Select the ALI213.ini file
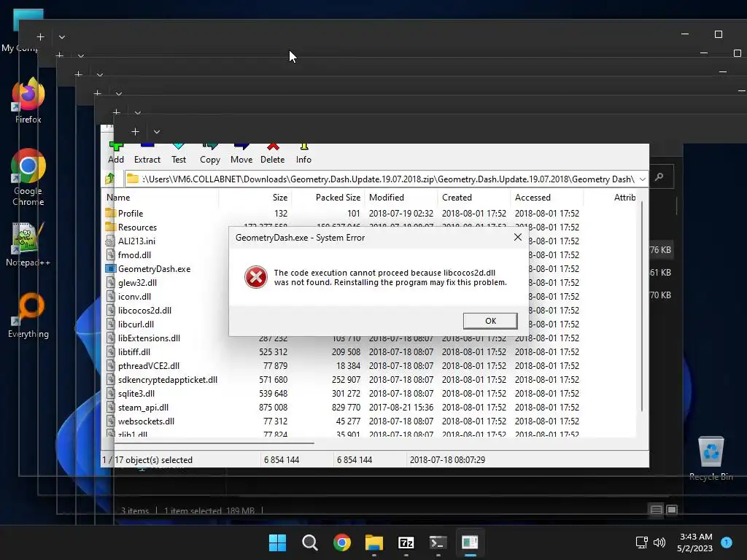 point(136,241)
